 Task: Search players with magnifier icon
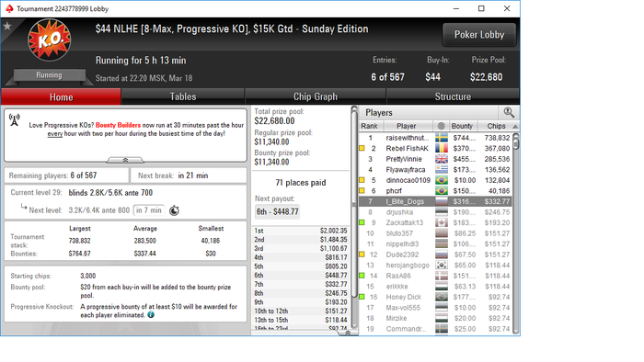pos(509,112)
